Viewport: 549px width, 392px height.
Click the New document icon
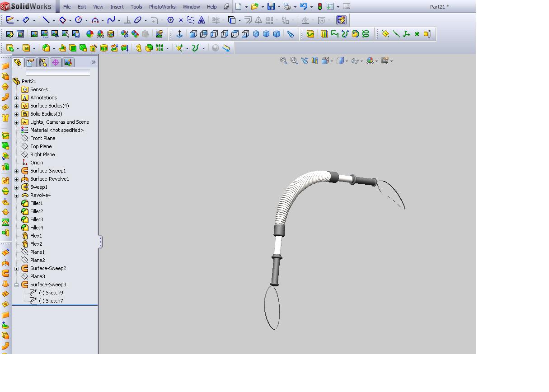[239, 6]
